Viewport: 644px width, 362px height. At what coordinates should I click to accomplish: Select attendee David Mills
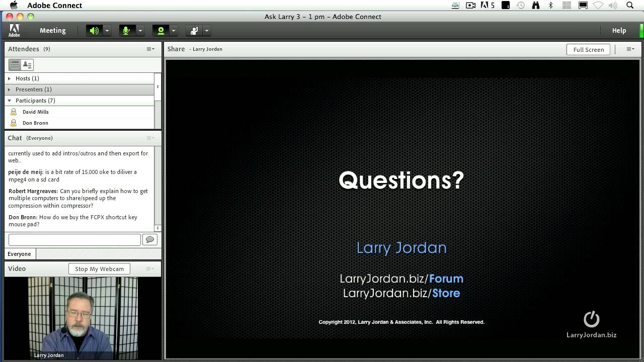click(36, 112)
